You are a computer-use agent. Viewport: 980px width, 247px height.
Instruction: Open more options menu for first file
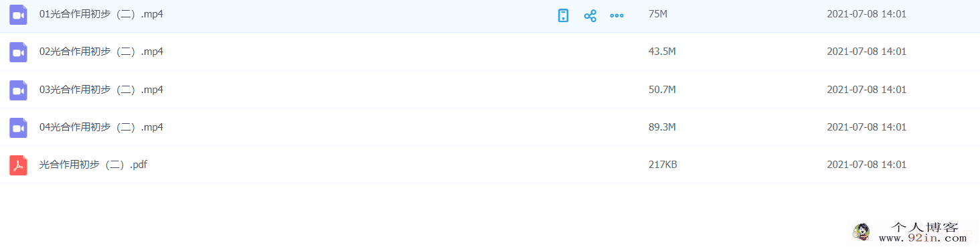tap(617, 15)
